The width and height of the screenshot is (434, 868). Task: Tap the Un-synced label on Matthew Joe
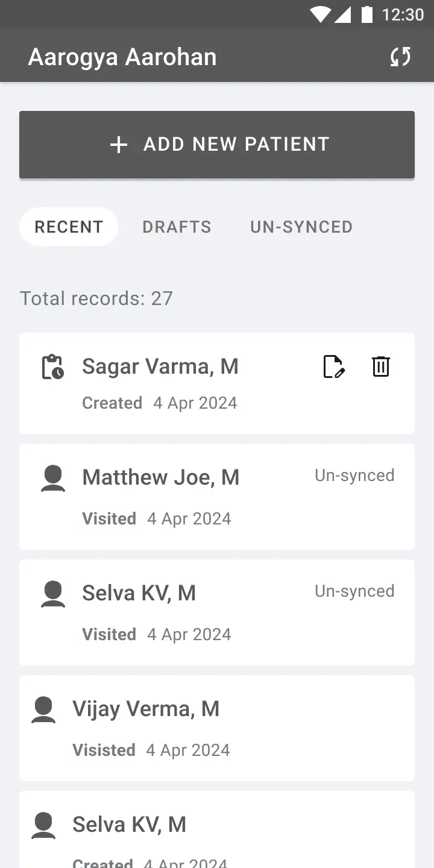354,476
